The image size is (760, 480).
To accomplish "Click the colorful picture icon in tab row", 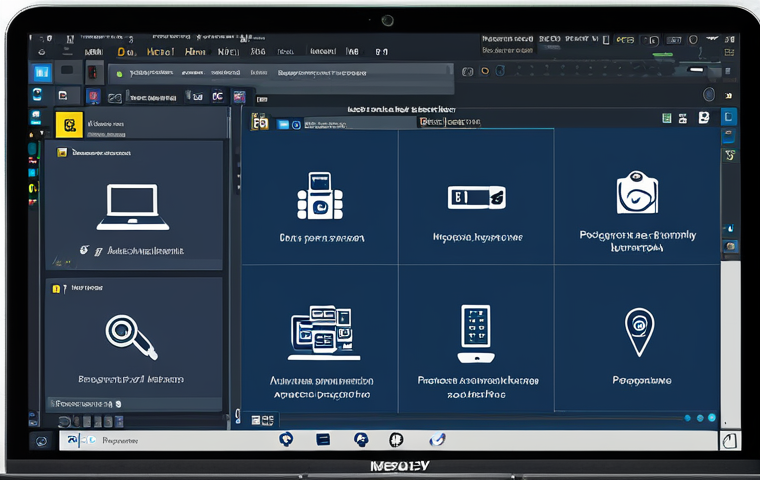I will [239, 96].
